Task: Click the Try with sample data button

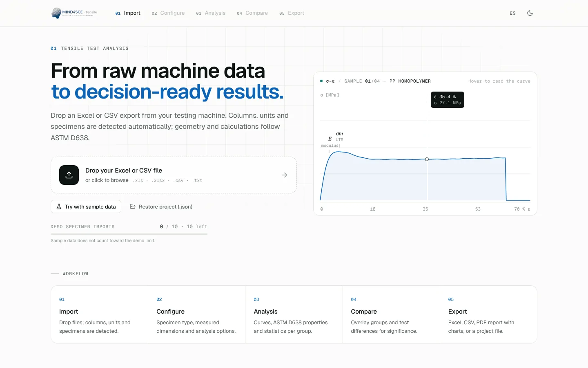Action: (x=86, y=206)
